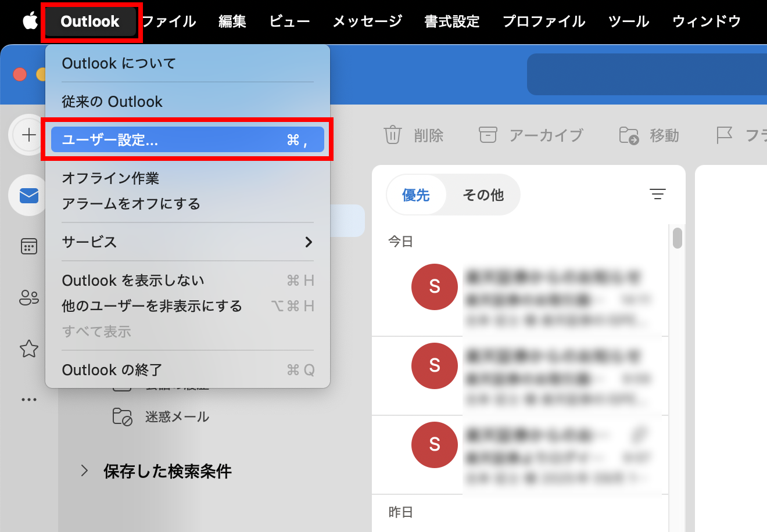Viewport: 767px width, 532px height.
Task: Switch to the その他 other tab
Action: tap(483, 195)
